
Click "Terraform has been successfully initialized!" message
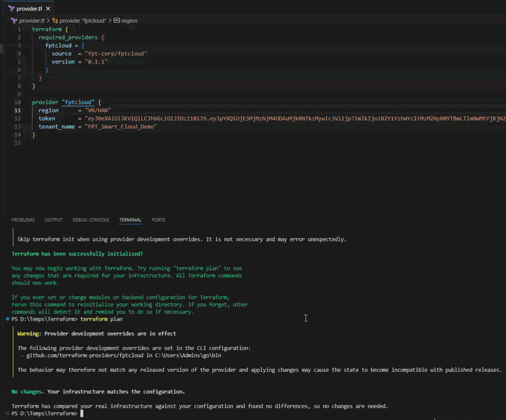77,254
